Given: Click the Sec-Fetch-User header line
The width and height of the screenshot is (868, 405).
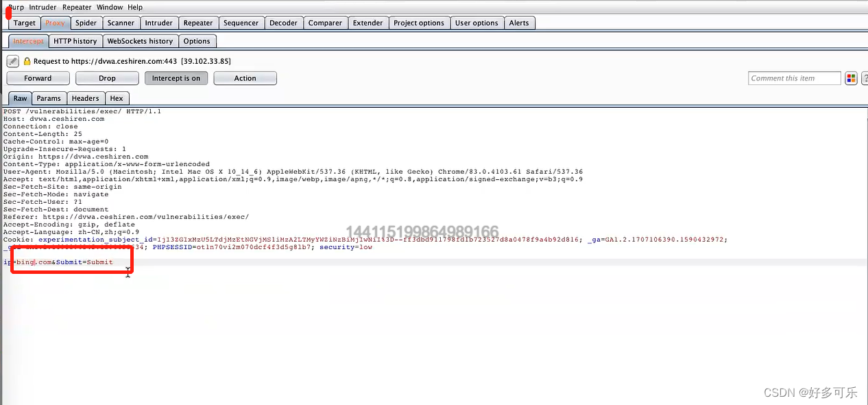Looking at the screenshot, I should pos(43,202).
